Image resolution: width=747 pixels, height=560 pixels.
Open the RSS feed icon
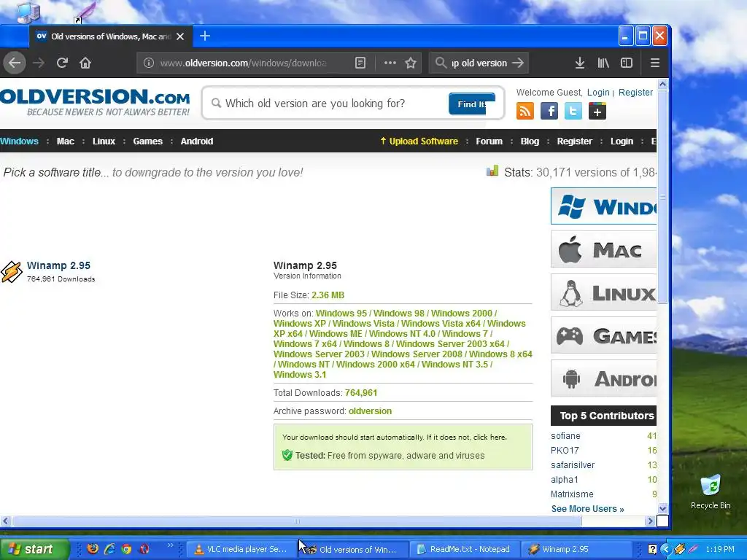(x=525, y=112)
